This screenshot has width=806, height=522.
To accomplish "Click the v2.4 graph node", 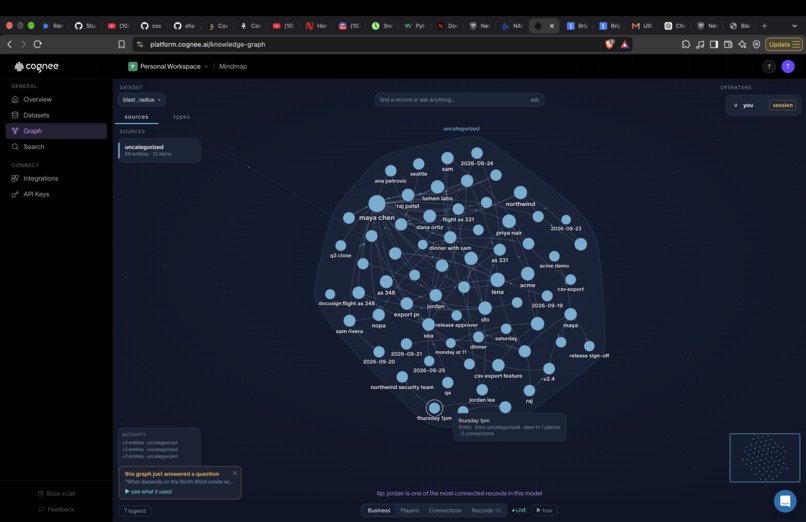I will pyautogui.click(x=549, y=368).
